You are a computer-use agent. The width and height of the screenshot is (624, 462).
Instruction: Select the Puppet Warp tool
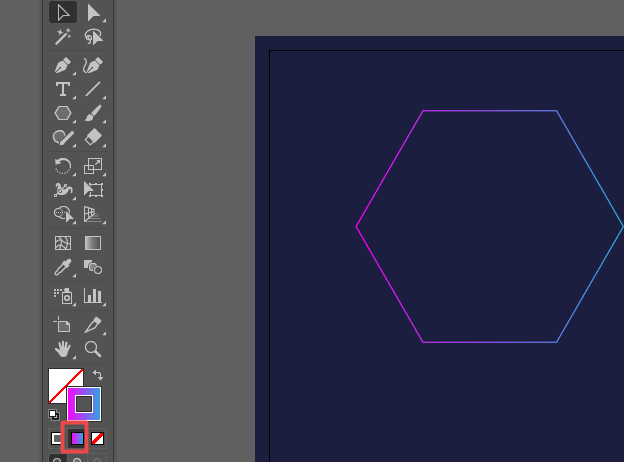pos(63,190)
